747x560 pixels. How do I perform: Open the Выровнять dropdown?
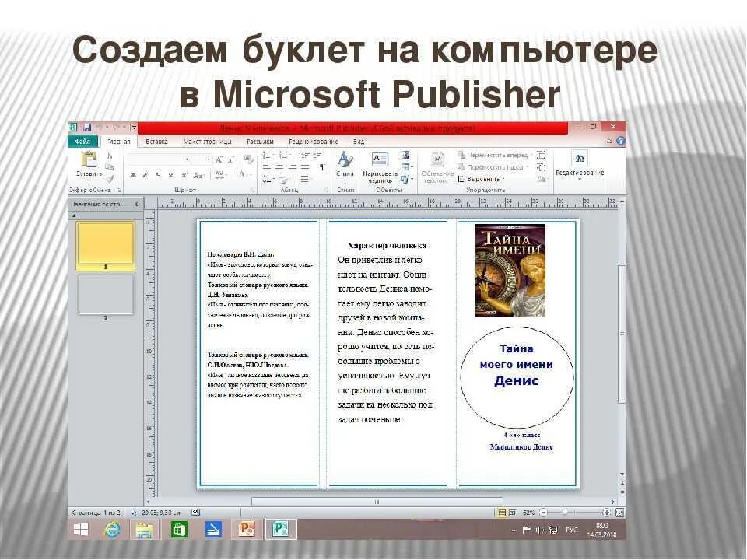tap(481, 179)
